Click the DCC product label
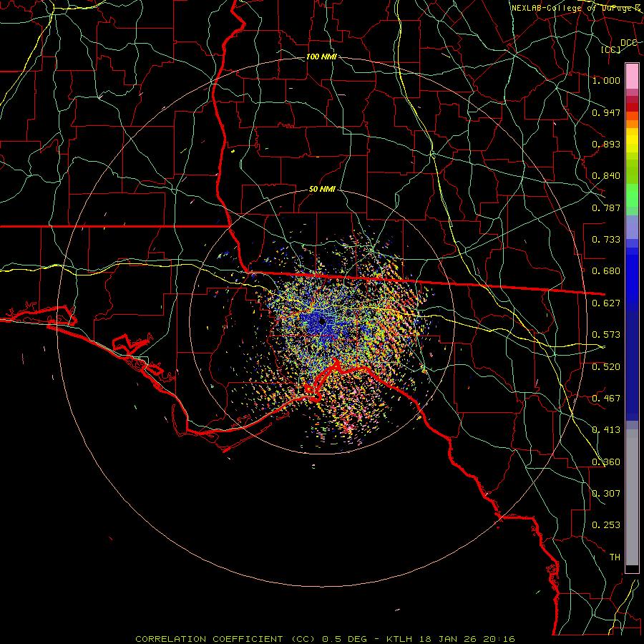This screenshot has width=644, height=644. [628, 43]
